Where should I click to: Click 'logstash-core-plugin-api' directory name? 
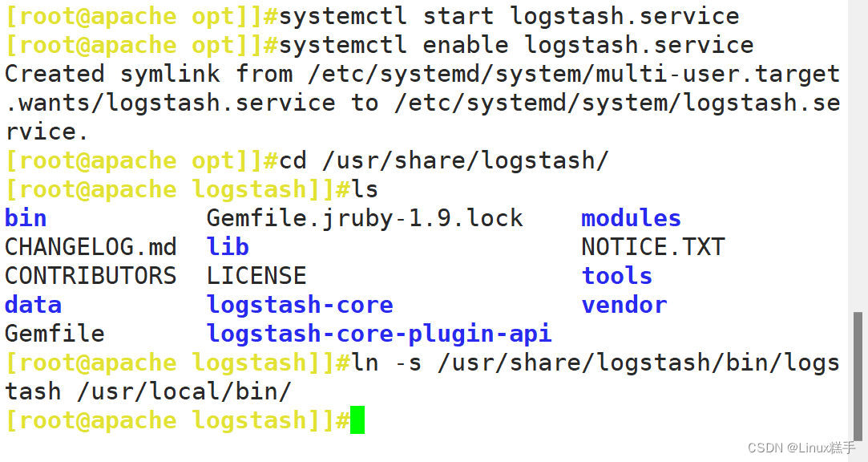(x=379, y=334)
